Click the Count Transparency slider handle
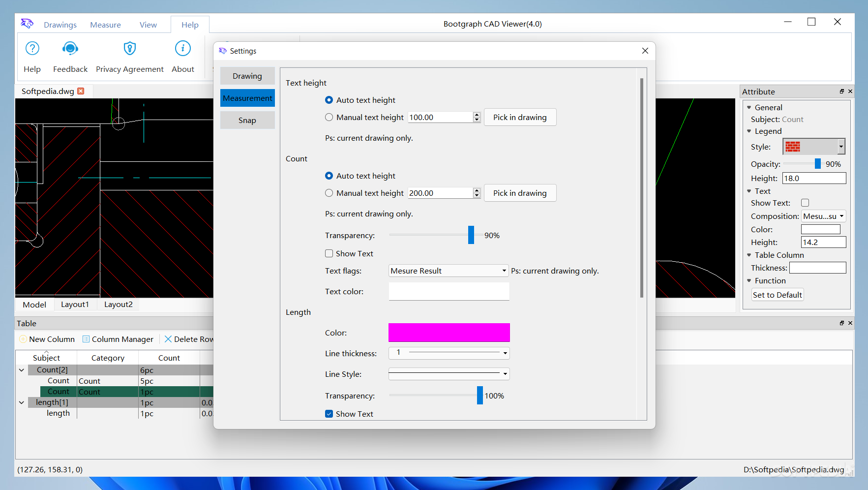The height and width of the screenshot is (490, 868). (x=471, y=235)
